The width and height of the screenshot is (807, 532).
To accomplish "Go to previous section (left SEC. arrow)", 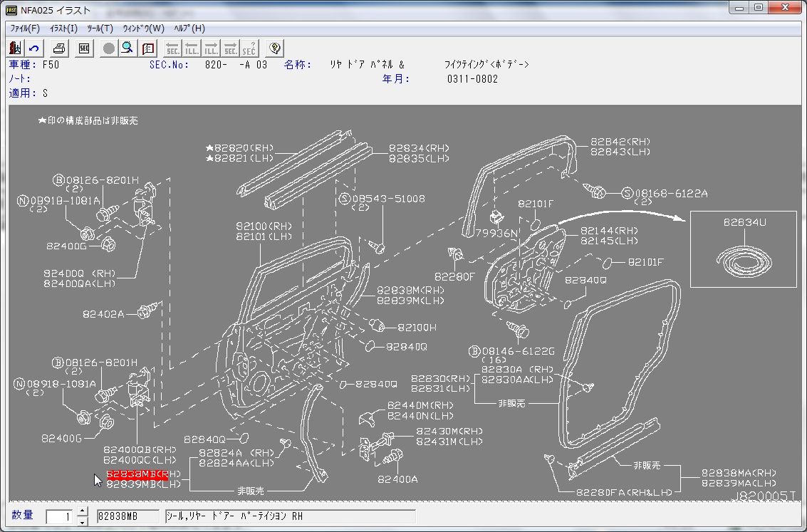I will tap(173, 48).
